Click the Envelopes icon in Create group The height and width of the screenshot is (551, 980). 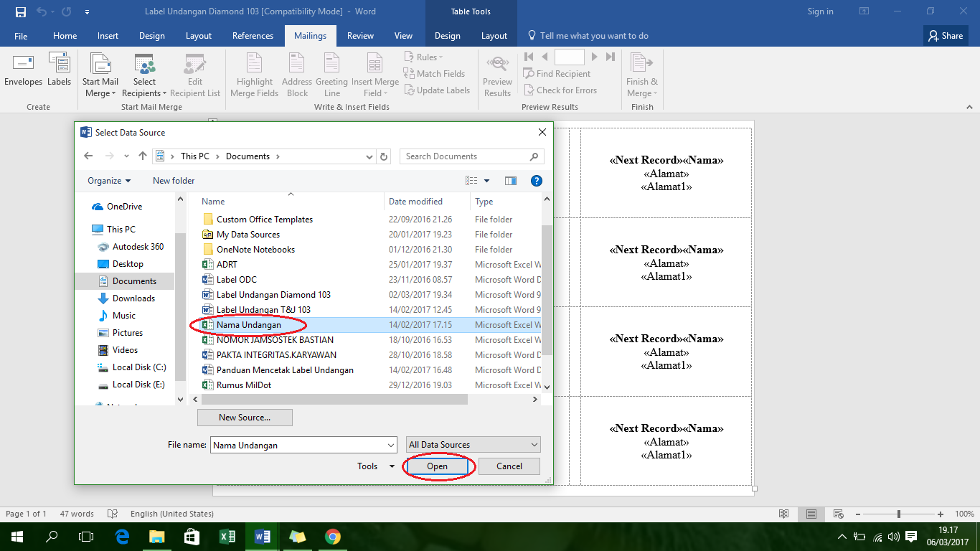coord(23,70)
